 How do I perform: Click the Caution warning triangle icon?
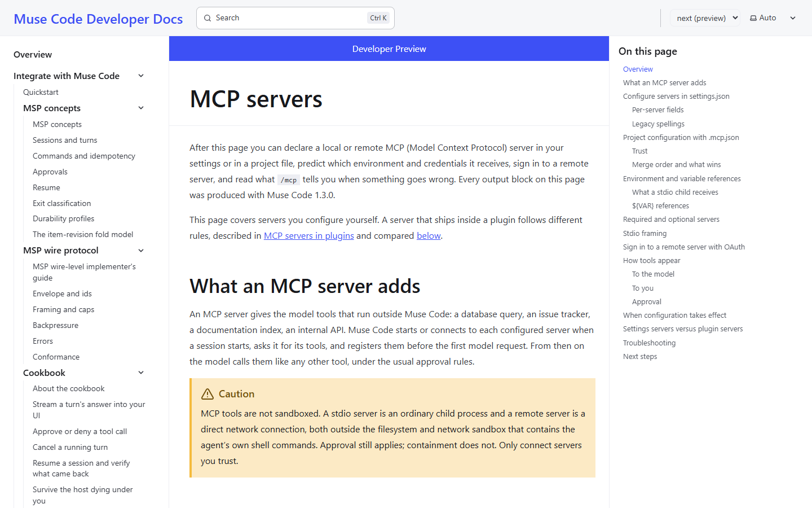(208, 394)
